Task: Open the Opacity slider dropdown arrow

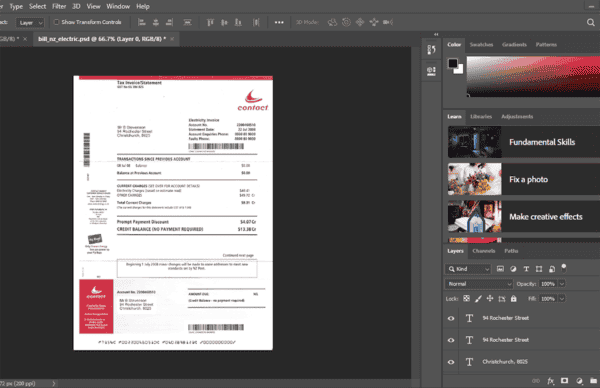Action: [562, 284]
